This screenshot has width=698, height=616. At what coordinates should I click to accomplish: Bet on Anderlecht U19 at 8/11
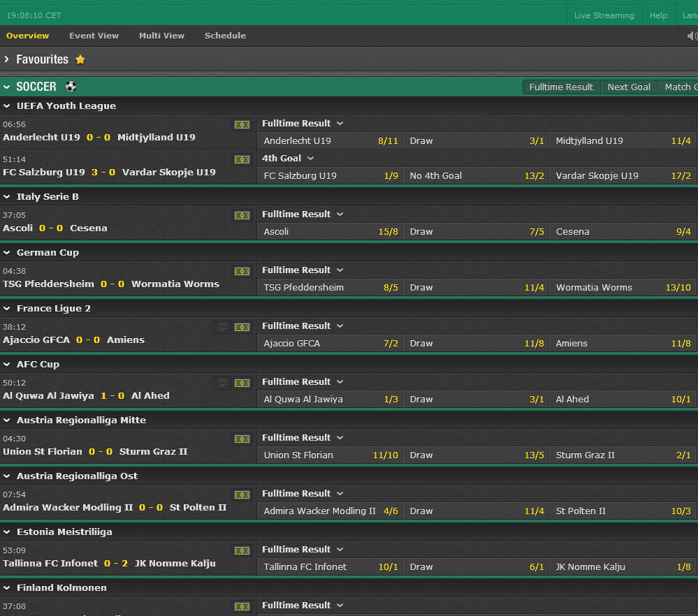pos(330,140)
